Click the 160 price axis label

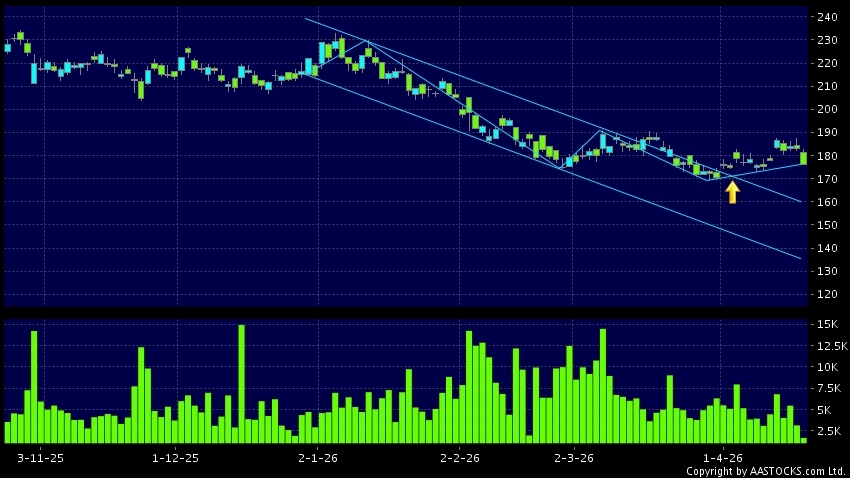pyautogui.click(x=826, y=202)
